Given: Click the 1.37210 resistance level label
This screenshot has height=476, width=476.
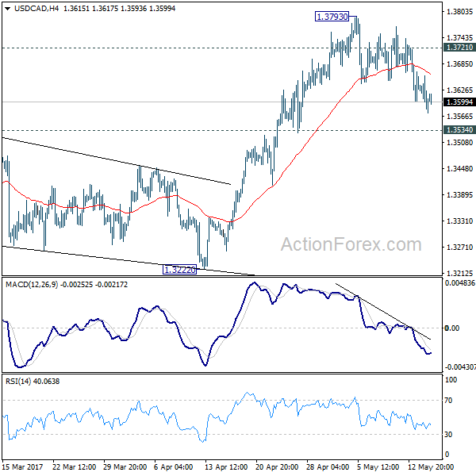Looking at the screenshot, I should click(459, 48).
